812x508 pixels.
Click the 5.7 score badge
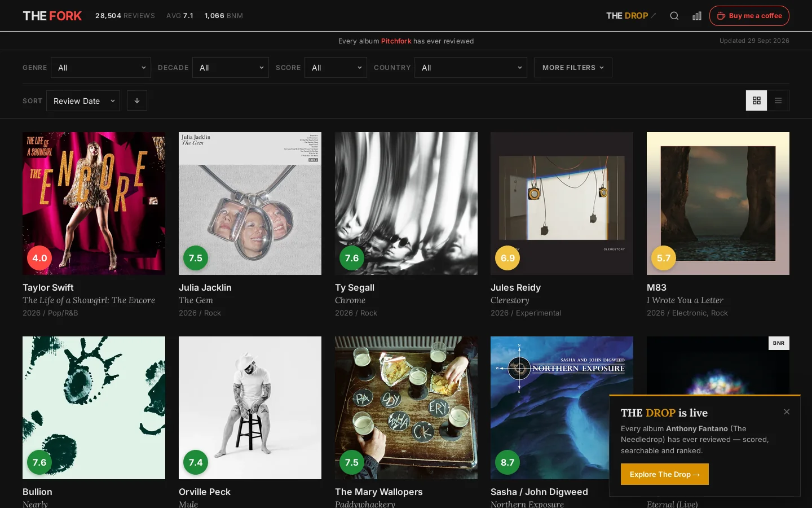[x=664, y=258]
